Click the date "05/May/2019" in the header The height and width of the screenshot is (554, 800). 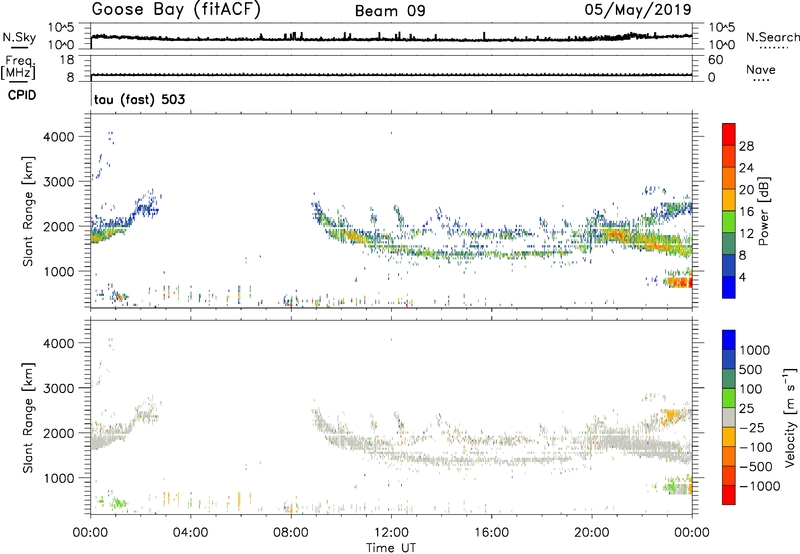tap(638, 10)
